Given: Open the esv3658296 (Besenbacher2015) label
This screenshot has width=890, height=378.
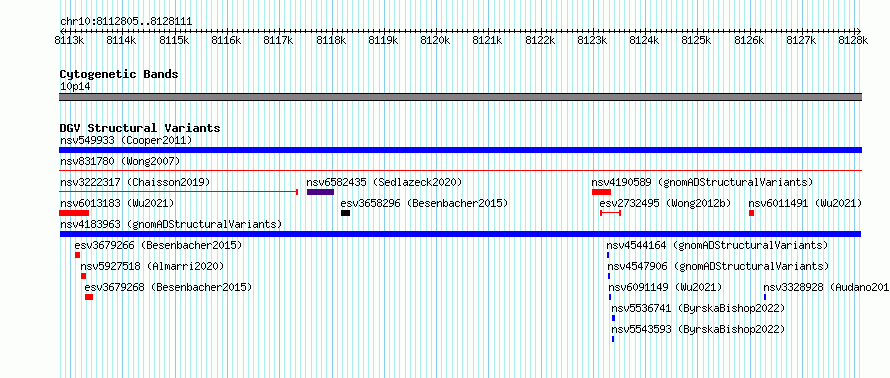Looking at the screenshot, I should click(x=424, y=203).
